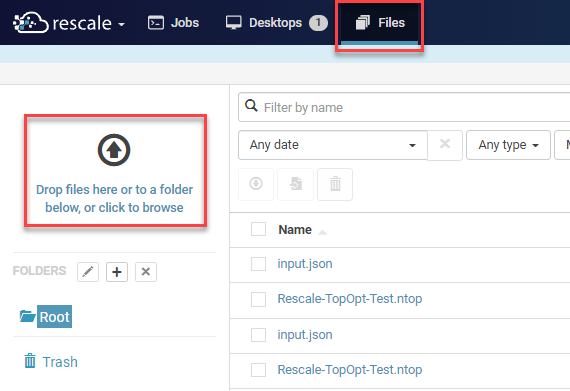The width and height of the screenshot is (570, 391).
Task: Open the Any type dropdown
Action: 508,145
